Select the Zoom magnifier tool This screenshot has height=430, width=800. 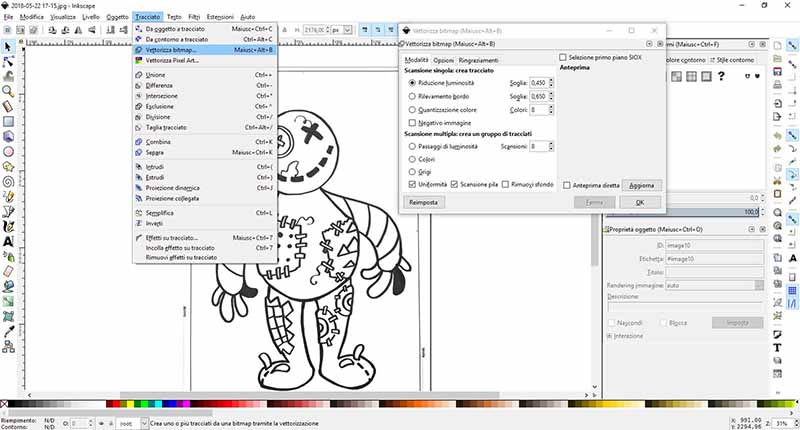(8, 92)
